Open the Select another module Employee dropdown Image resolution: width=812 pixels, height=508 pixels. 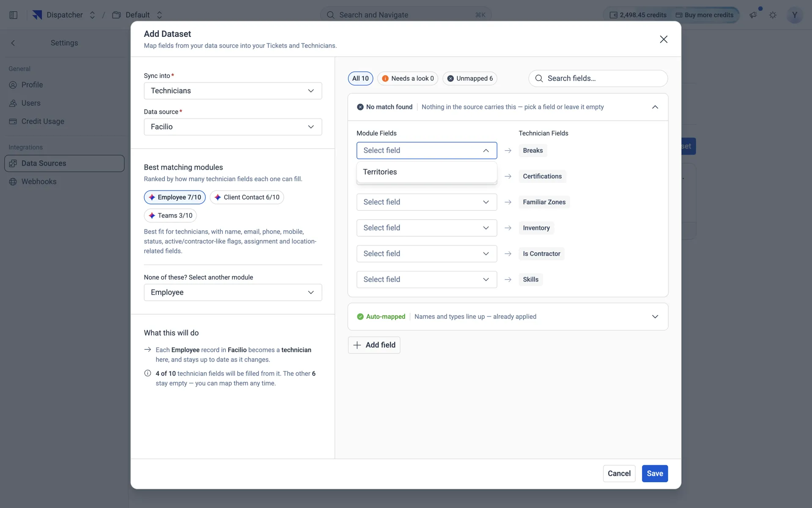[233, 292]
